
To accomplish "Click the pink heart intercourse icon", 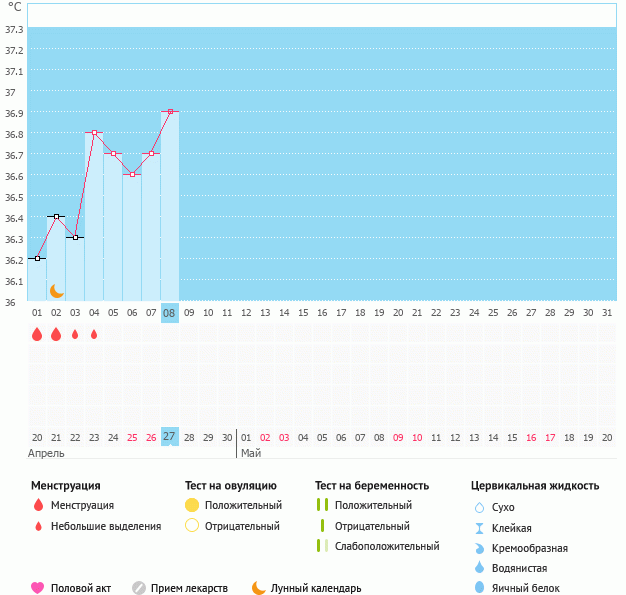I will (38, 588).
